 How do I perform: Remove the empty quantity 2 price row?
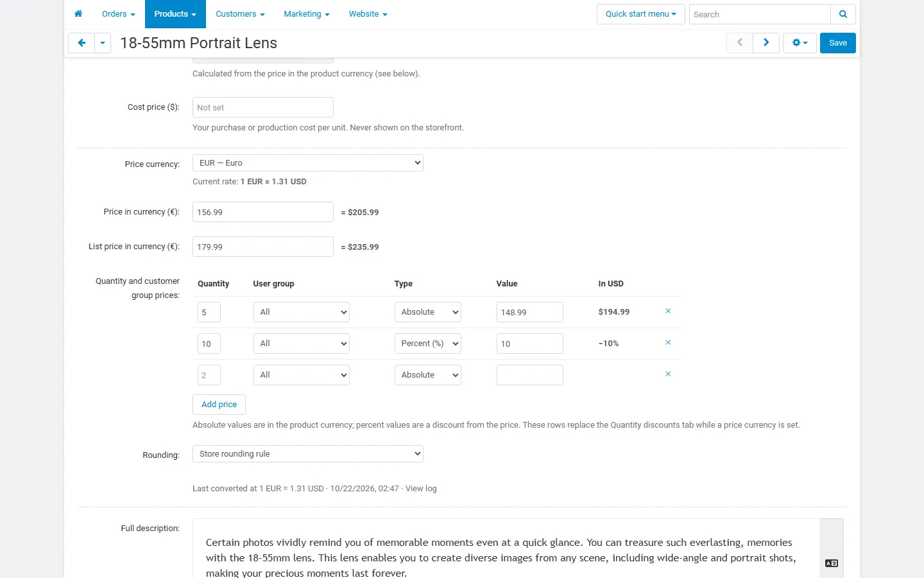click(668, 374)
